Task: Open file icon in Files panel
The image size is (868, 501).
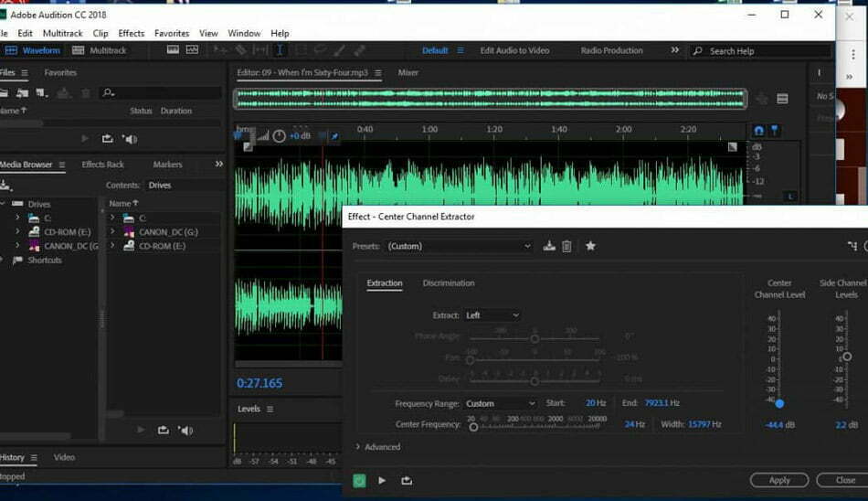Action: 4,92
